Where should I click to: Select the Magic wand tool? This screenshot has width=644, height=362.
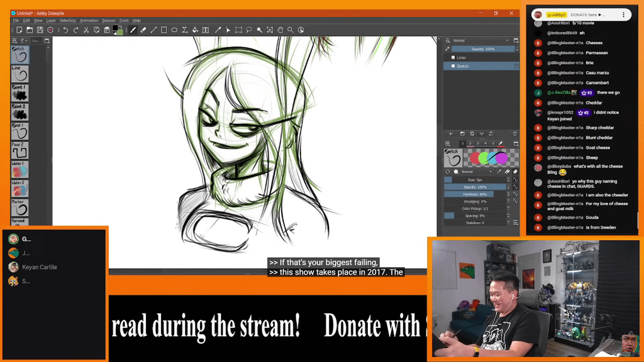[x=260, y=30]
